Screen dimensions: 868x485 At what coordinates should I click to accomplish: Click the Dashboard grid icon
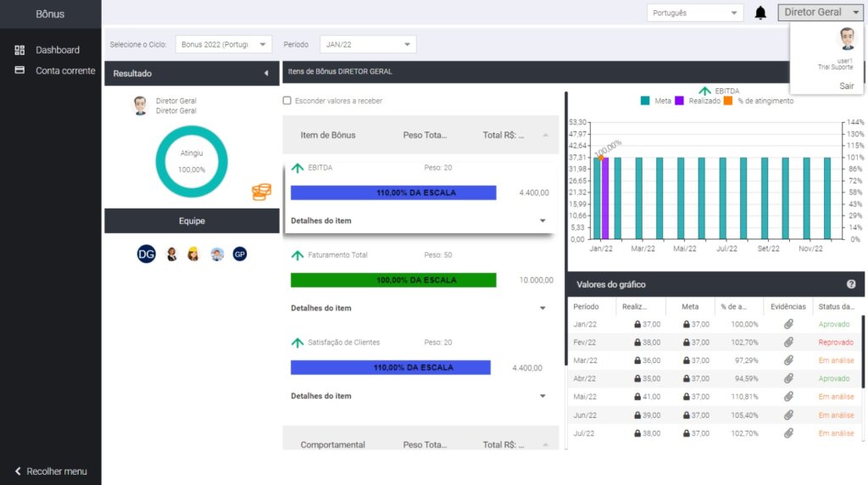[19, 50]
